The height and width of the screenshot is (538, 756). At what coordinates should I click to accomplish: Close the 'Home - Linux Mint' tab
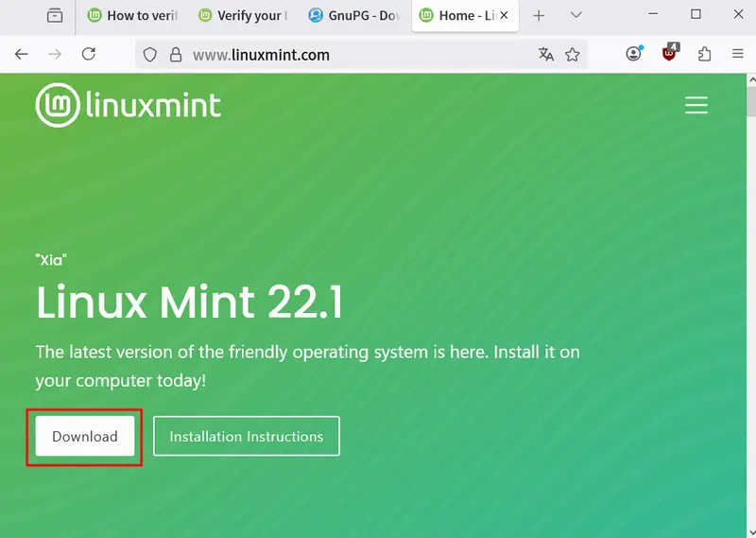pos(504,15)
